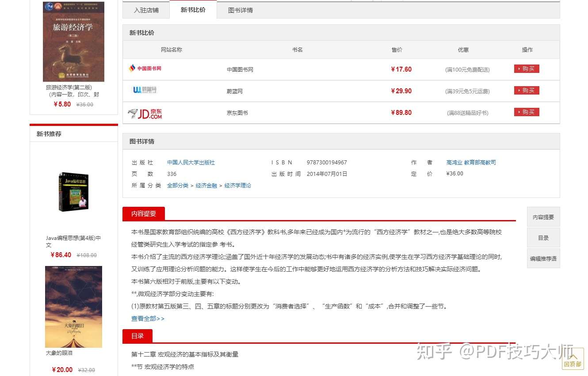This screenshot has width=588, height=376.
Task: Click the JD.COM 京东 logo
Action: click(145, 114)
